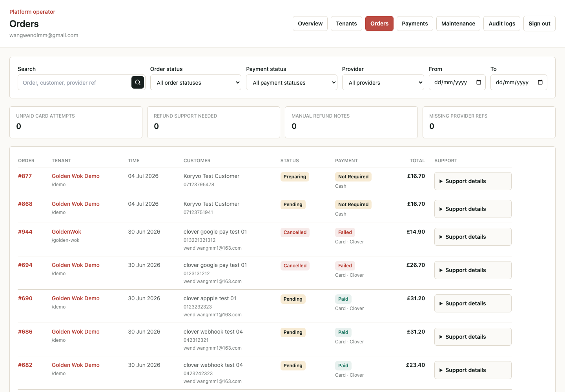The width and height of the screenshot is (565, 392).
Task: Open the Order status dropdown
Action: 196,82
